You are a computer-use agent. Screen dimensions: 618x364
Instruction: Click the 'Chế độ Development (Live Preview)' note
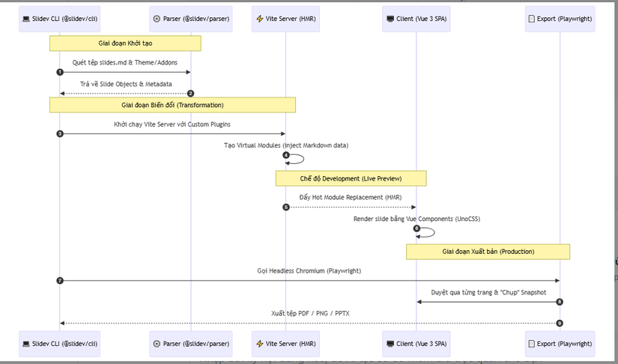[x=351, y=178]
